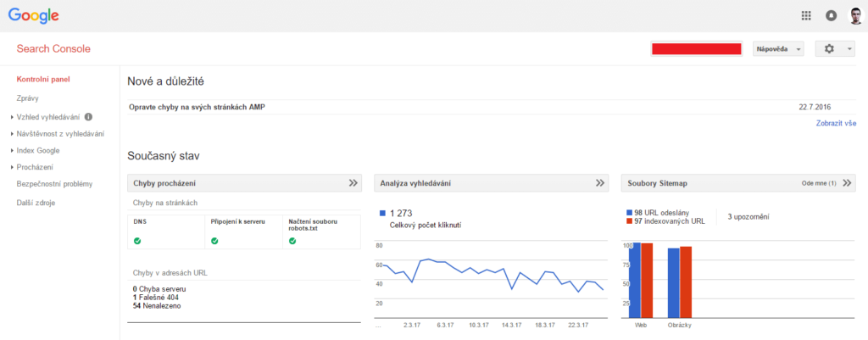Image resolution: width=868 pixels, height=340 pixels.
Task: Click the DNS green check icon
Action: pos(137,241)
